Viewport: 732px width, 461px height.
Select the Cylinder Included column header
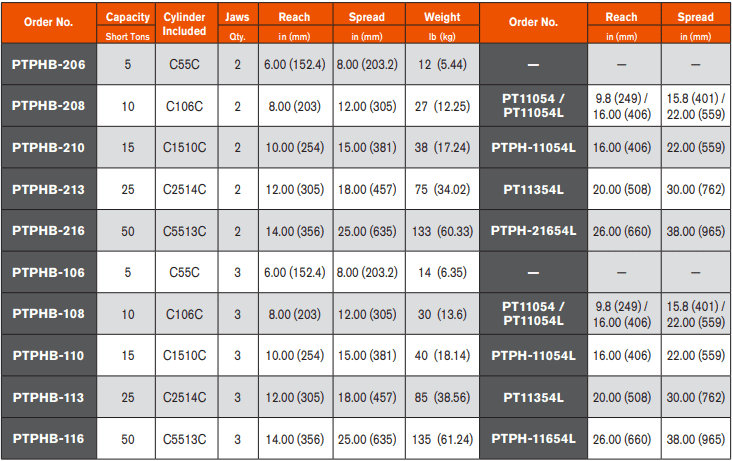pyautogui.click(x=185, y=23)
